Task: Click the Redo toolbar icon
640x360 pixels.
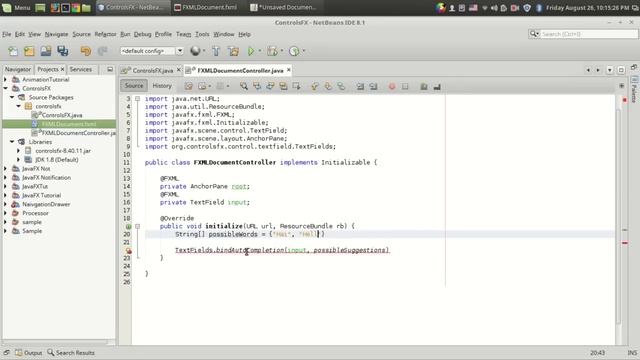Action: (x=102, y=51)
